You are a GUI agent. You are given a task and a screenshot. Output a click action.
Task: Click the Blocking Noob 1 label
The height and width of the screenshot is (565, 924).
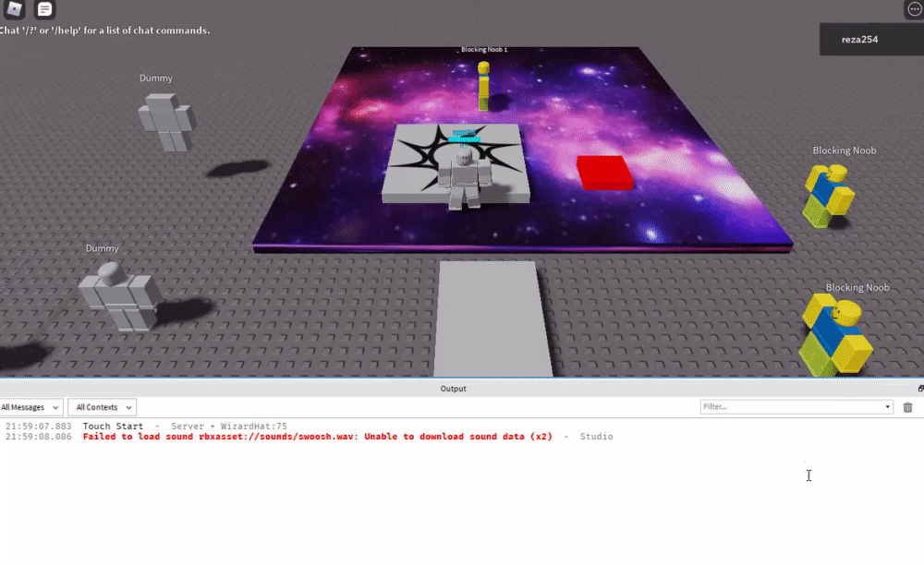pos(484,50)
